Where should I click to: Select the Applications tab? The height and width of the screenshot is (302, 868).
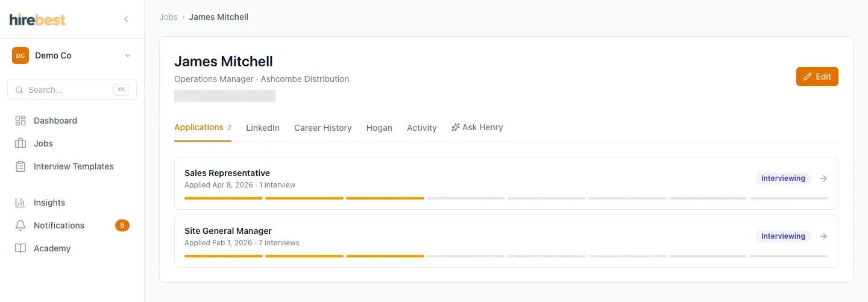203,127
